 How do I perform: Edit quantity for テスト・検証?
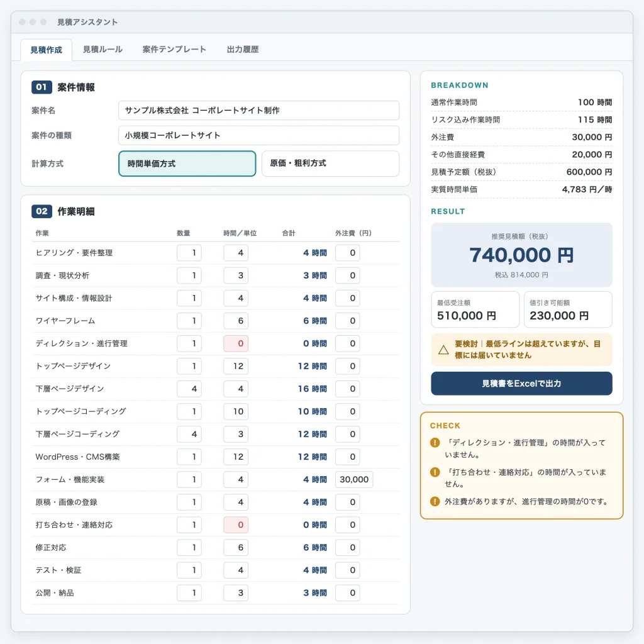[x=189, y=570]
